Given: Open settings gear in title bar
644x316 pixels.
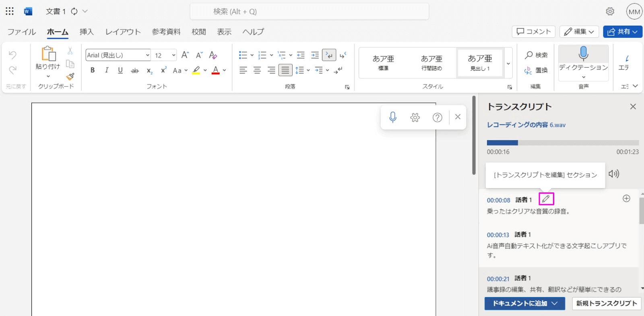Looking at the screenshot, I should [610, 11].
